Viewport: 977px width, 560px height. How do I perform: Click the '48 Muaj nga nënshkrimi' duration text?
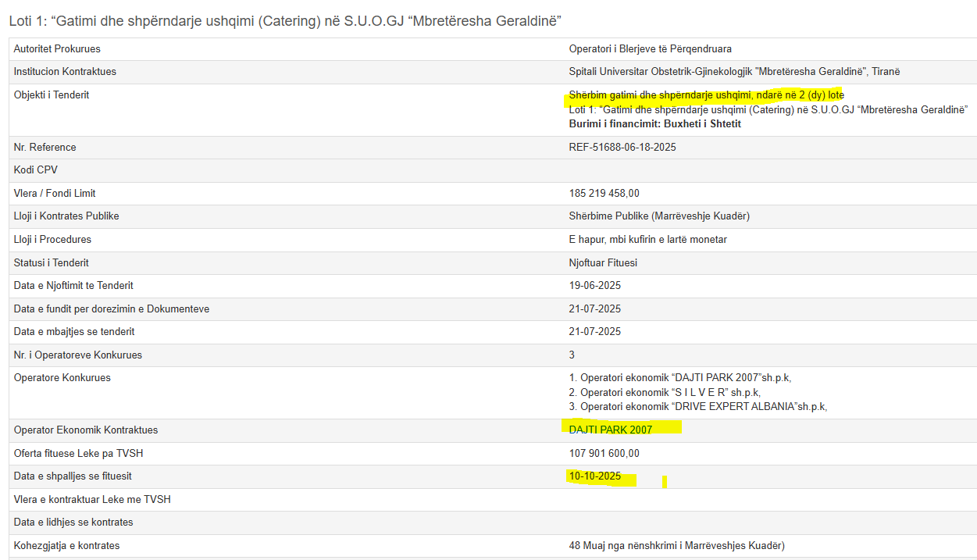point(676,546)
